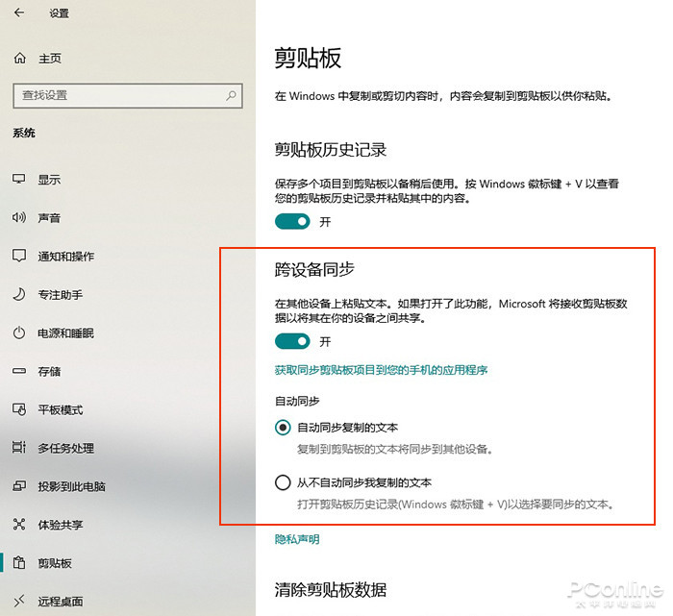673x616 pixels.
Task: Open Tablet mode (平板模式) settings
Action: [60, 409]
